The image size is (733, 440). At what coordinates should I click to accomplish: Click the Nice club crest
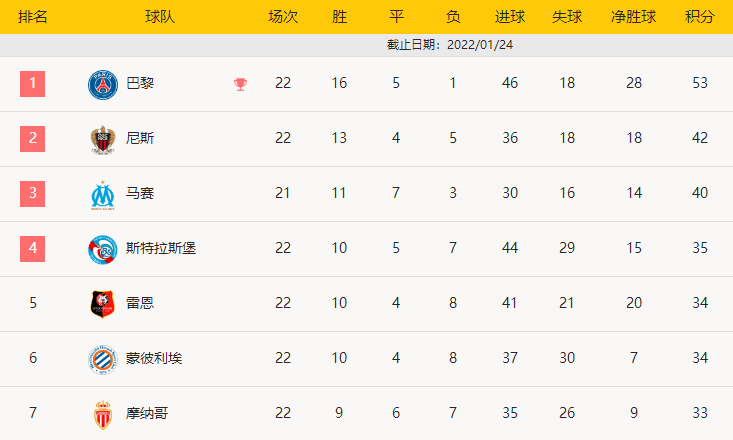(x=103, y=139)
